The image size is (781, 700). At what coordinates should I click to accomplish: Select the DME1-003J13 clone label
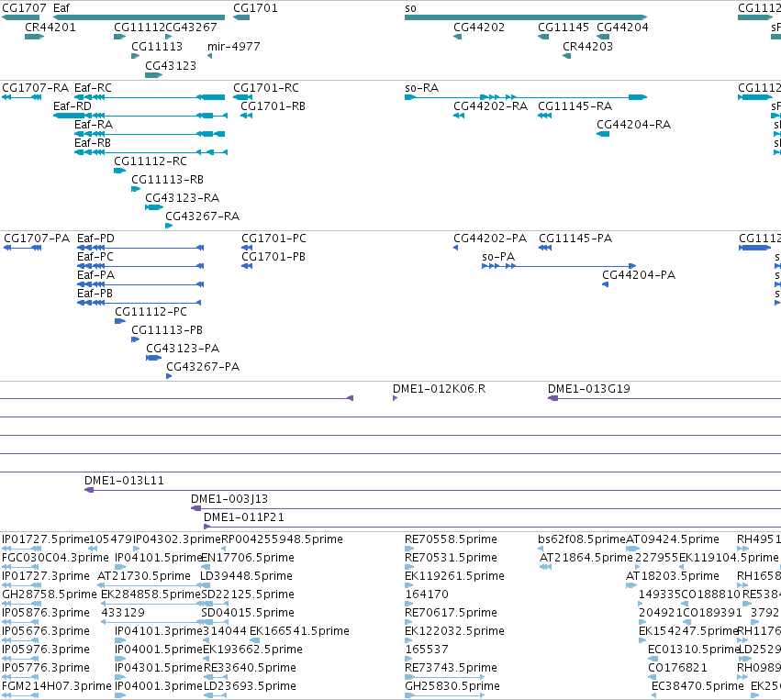click(229, 499)
